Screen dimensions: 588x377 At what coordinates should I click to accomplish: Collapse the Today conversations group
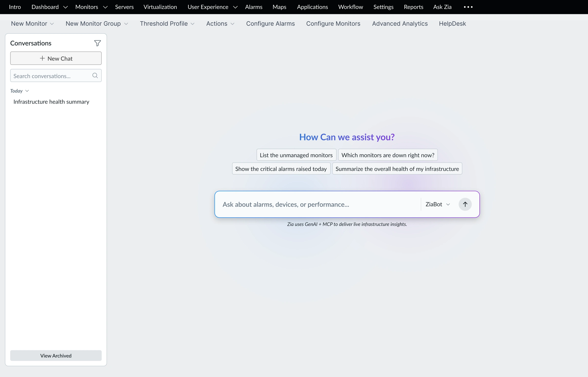point(20,91)
